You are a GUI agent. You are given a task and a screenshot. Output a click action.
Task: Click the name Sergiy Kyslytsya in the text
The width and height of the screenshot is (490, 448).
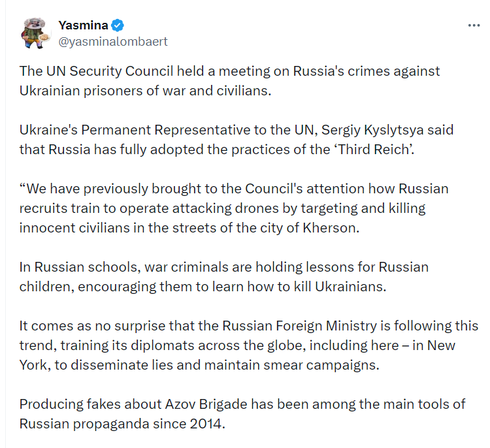pos(372,130)
